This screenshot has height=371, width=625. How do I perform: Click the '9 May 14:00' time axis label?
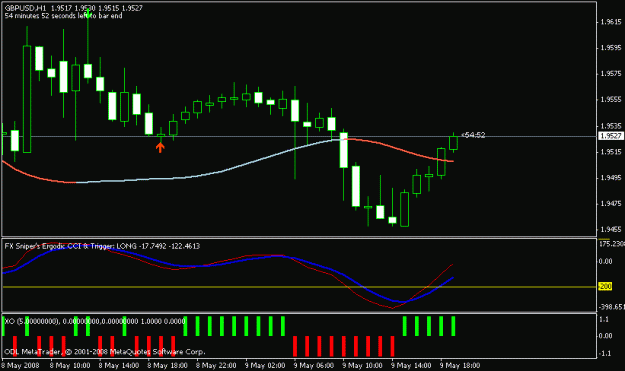pyautogui.click(x=411, y=365)
